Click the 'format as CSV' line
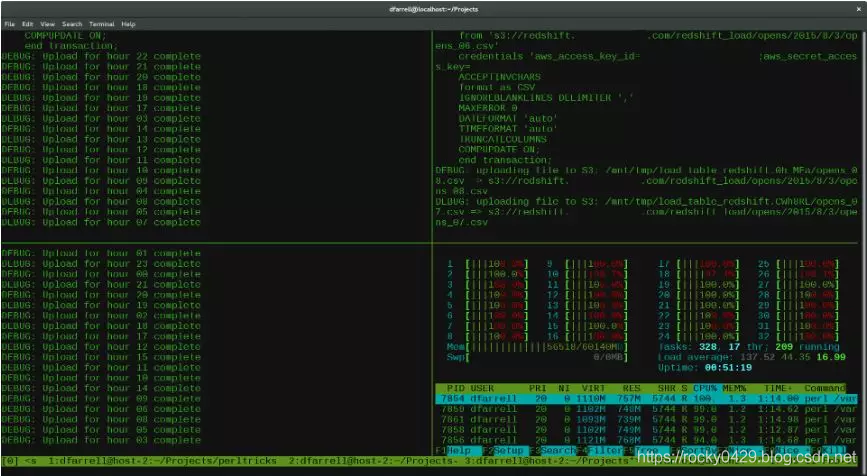The height and width of the screenshot is (476, 867). tap(497, 87)
